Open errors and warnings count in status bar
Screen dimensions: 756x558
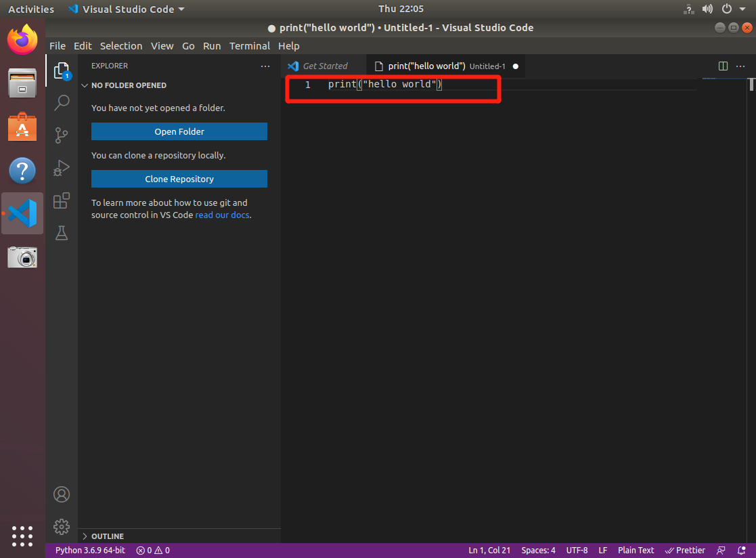click(153, 551)
